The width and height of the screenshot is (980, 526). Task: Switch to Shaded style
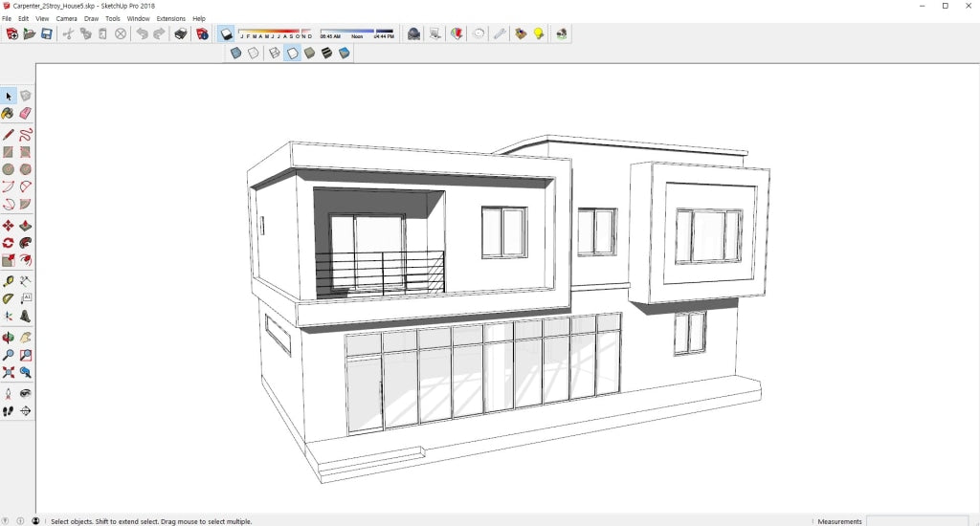click(309, 54)
